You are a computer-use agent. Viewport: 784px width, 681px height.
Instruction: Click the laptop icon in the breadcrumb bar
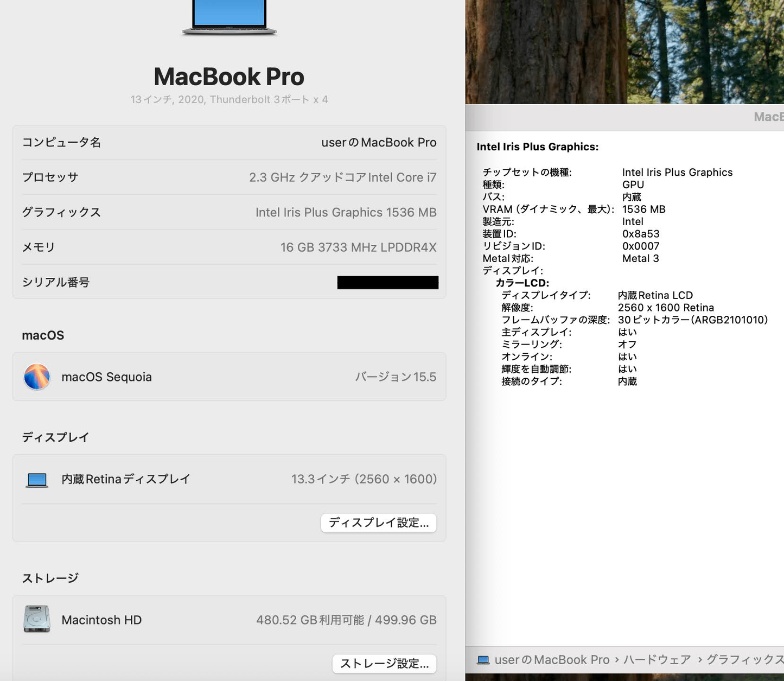(x=483, y=659)
